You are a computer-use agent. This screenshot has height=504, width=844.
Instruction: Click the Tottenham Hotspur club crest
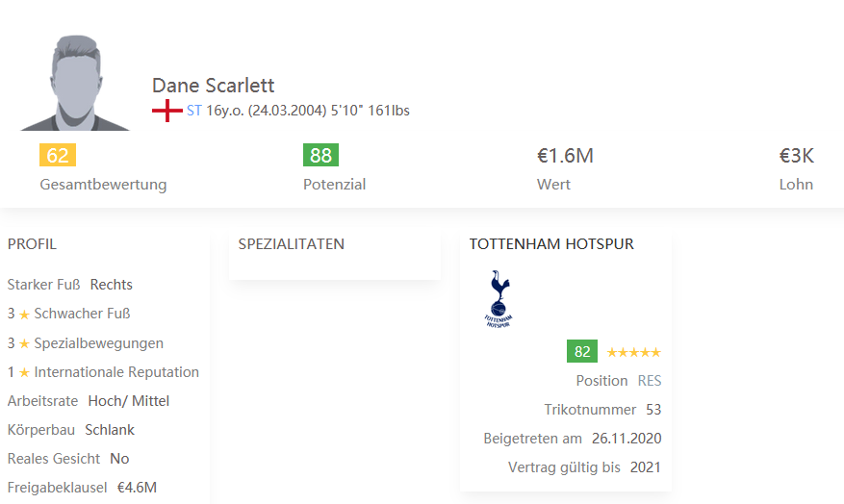[x=499, y=299]
